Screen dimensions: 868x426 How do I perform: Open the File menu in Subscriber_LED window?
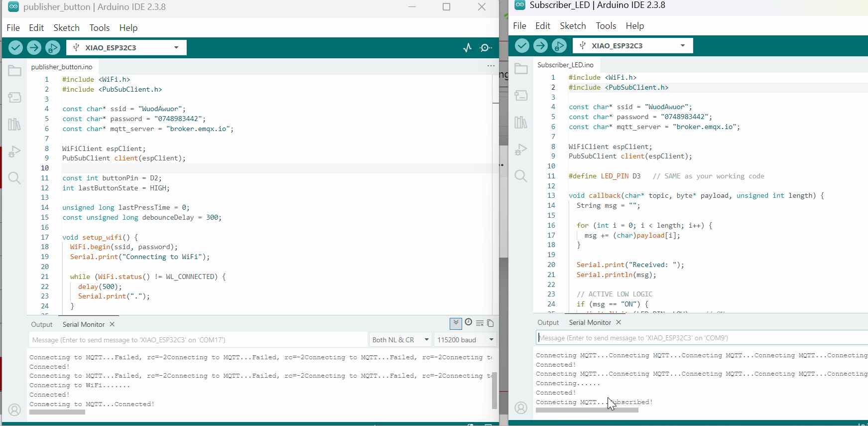click(520, 26)
